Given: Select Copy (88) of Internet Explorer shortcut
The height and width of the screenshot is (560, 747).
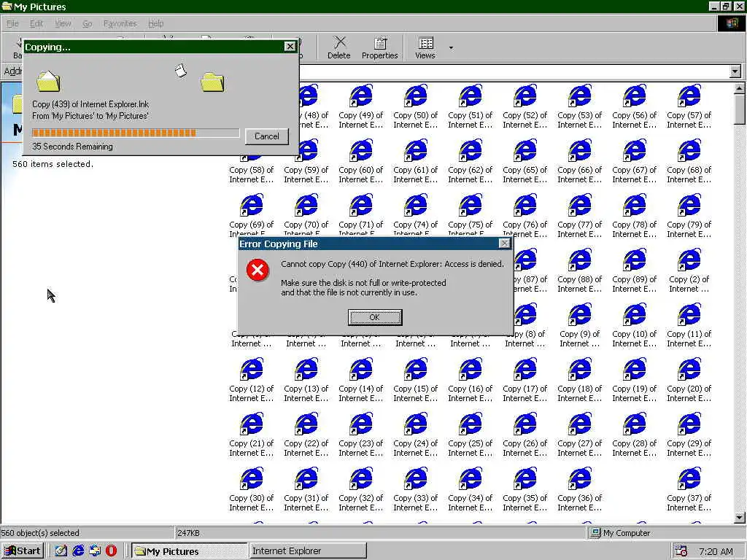Looking at the screenshot, I should click(579, 271).
